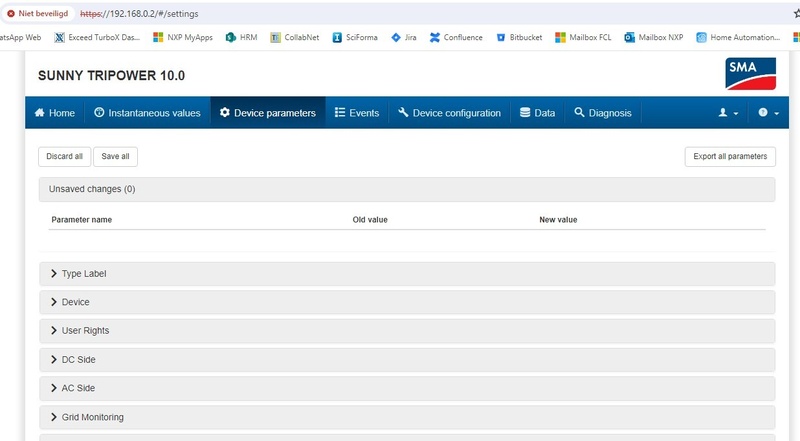Image resolution: width=800 pixels, height=441 pixels.
Task: Click the Instantaneous values gauge icon
Action: 99,112
